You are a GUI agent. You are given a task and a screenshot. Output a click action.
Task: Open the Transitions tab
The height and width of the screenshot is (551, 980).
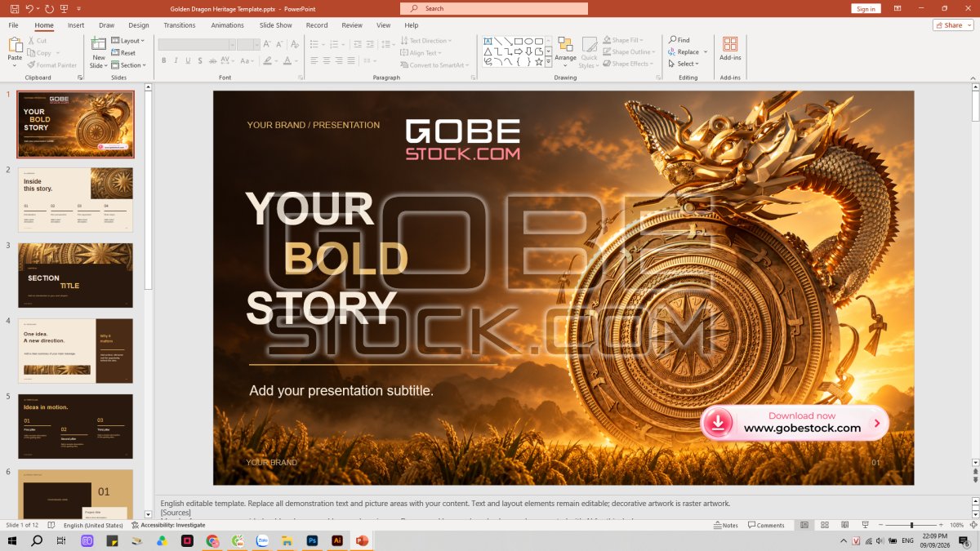(180, 25)
